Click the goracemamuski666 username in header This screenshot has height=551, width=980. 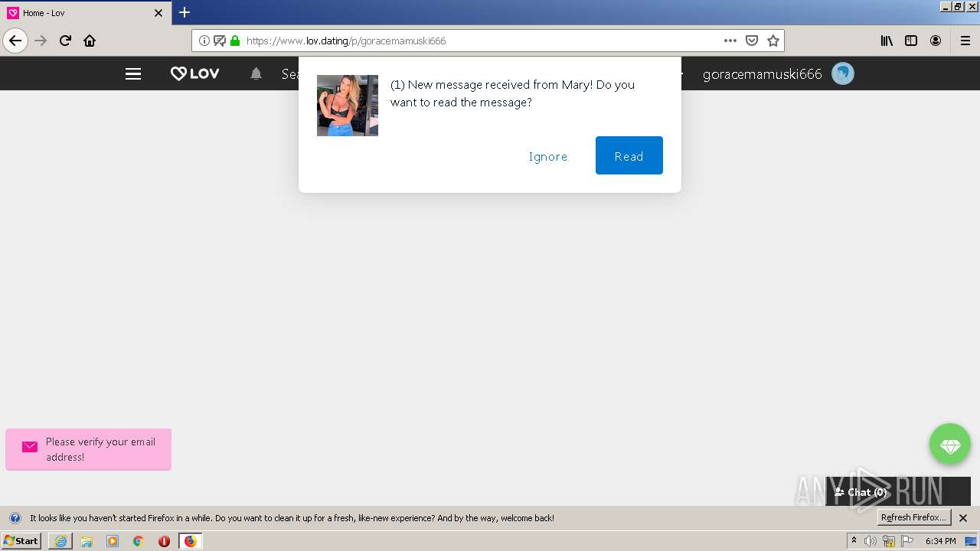pos(762,73)
